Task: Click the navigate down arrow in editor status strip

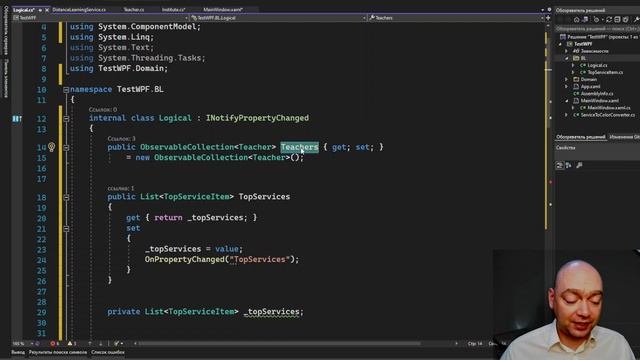Action: click(100, 344)
